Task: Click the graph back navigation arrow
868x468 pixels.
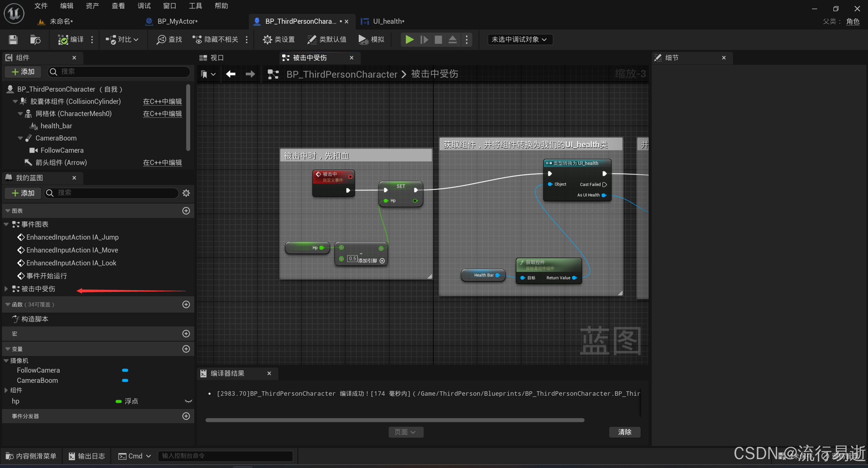Action: pos(231,74)
